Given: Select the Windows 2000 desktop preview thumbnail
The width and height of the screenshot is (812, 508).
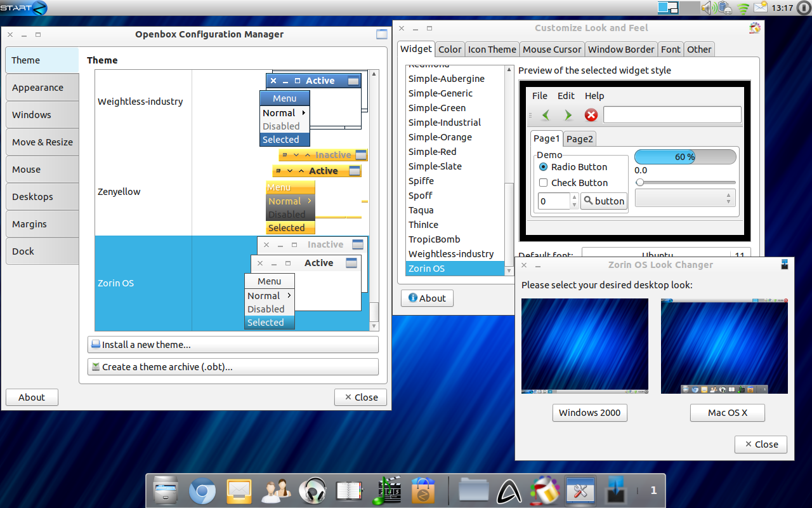Looking at the screenshot, I should tap(584, 346).
